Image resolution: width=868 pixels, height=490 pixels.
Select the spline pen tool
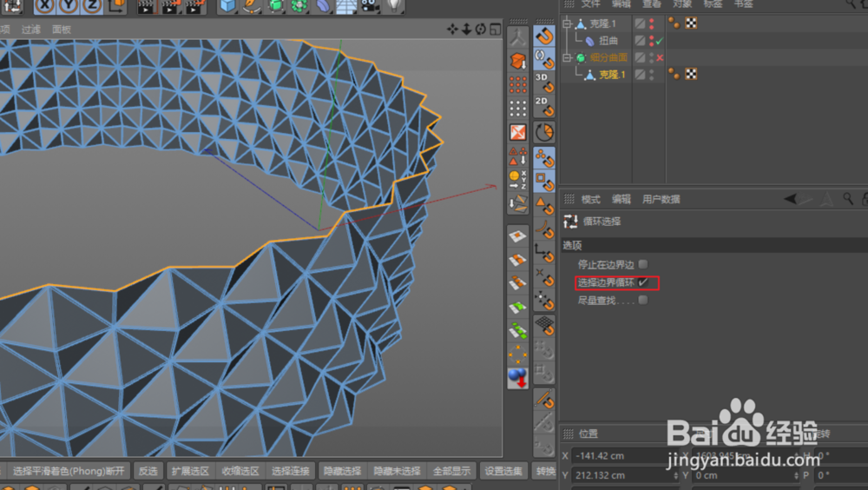tap(252, 6)
